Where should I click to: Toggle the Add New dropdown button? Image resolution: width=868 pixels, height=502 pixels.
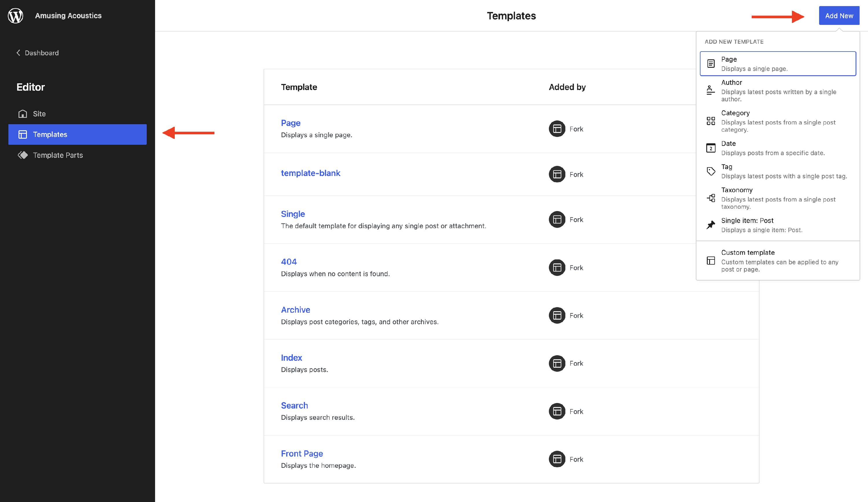(839, 16)
